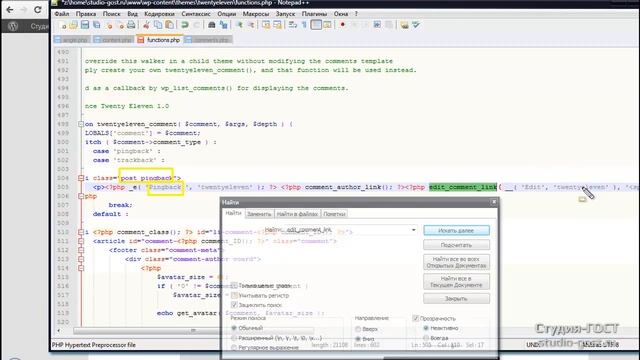Click the Save All toolbar icon
Screen dimensions: 640x360
tap(97, 25)
